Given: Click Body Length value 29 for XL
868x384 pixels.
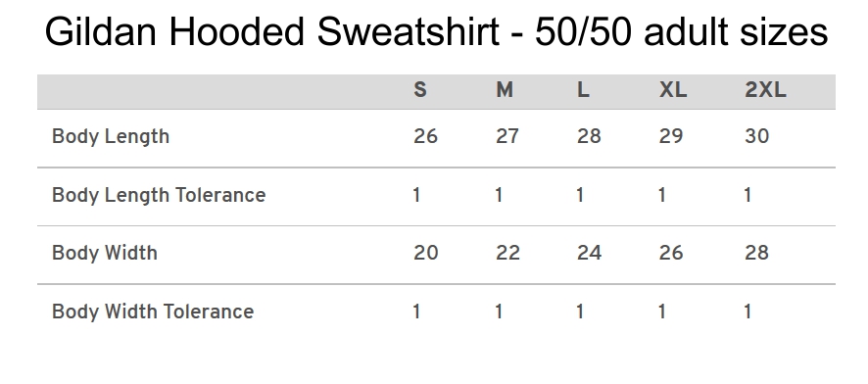Looking at the screenshot, I should (x=670, y=136).
